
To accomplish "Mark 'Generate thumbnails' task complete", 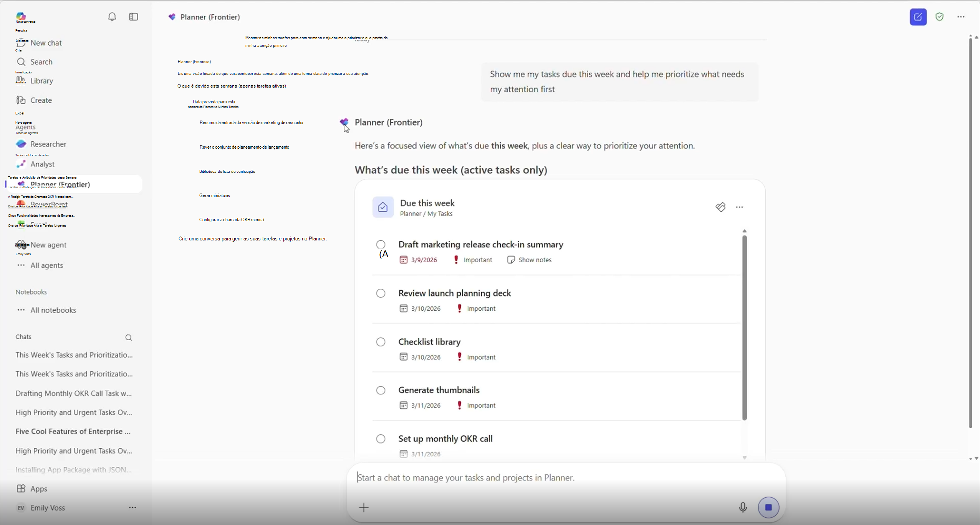I will tap(381, 391).
